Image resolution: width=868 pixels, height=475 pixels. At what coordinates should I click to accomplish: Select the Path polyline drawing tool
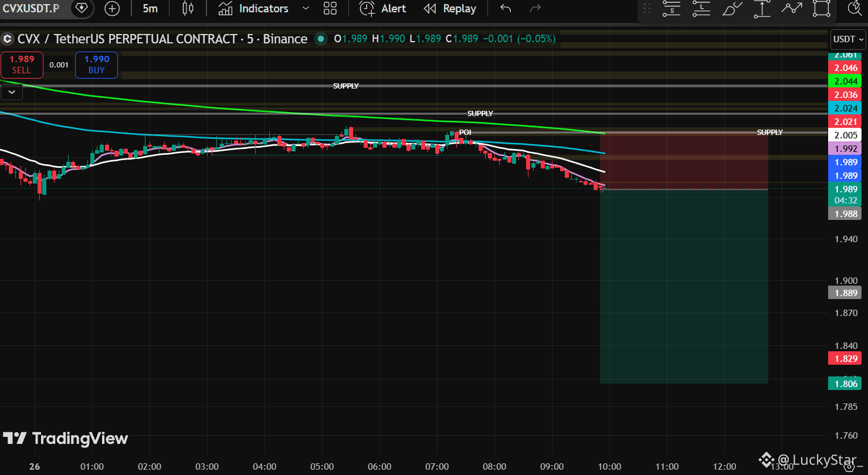tap(792, 8)
